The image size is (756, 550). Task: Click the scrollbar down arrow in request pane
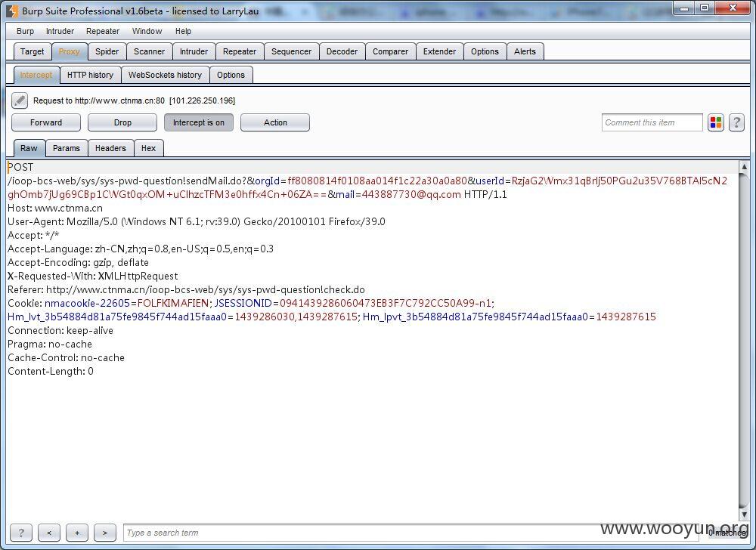pyautogui.click(x=743, y=514)
